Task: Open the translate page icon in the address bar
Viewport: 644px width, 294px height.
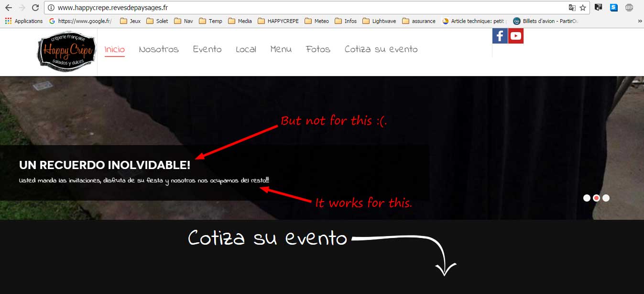Action: pyautogui.click(x=572, y=8)
